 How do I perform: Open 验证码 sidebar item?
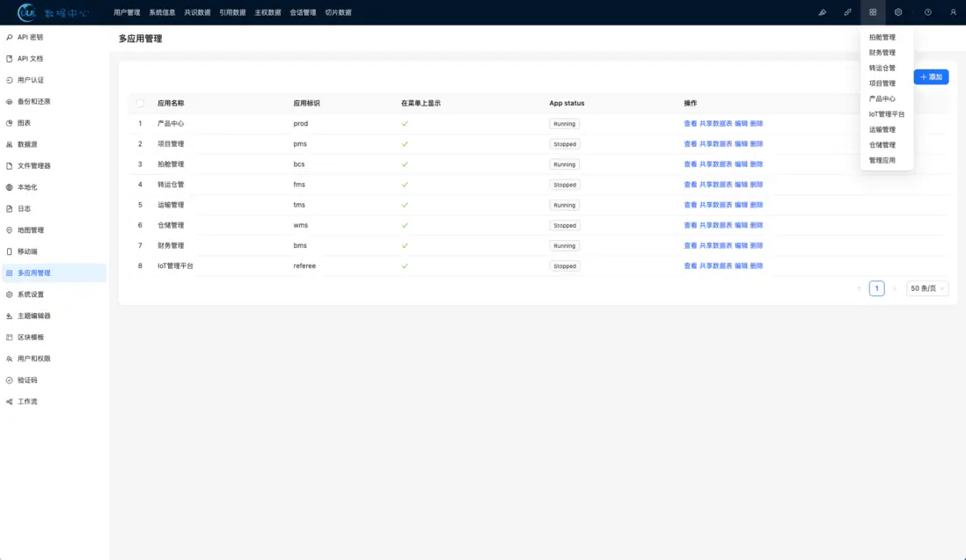pyautogui.click(x=55, y=380)
